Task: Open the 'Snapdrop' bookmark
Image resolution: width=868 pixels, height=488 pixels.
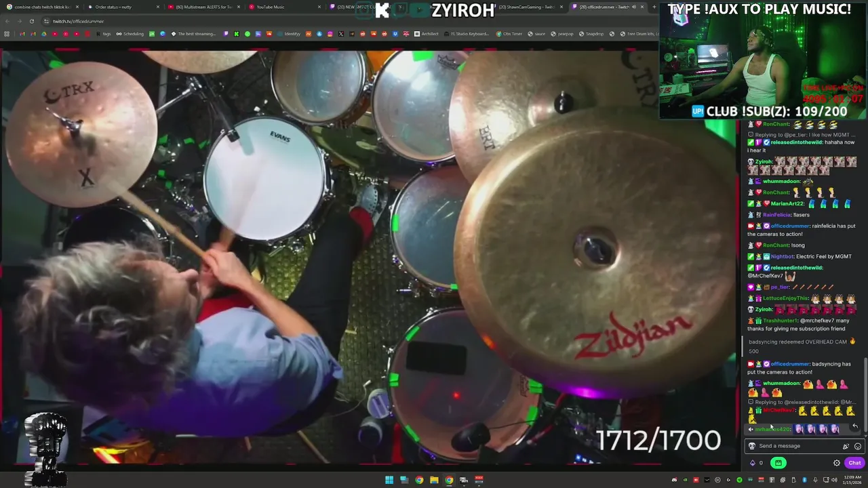Action: 591,34
